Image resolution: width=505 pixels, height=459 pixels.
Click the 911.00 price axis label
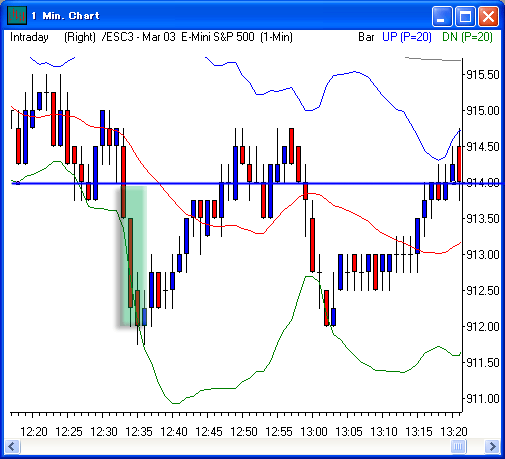coord(483,398)
